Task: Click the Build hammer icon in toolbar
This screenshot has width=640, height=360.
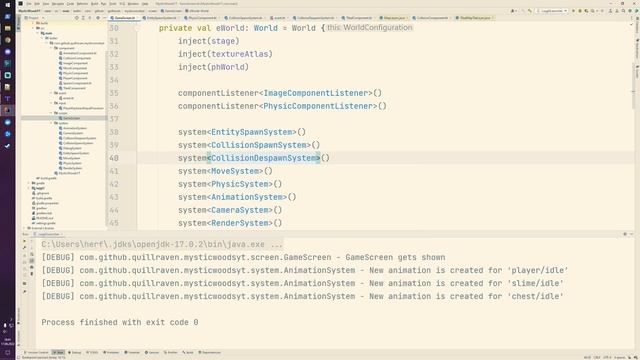Action: 530,11
